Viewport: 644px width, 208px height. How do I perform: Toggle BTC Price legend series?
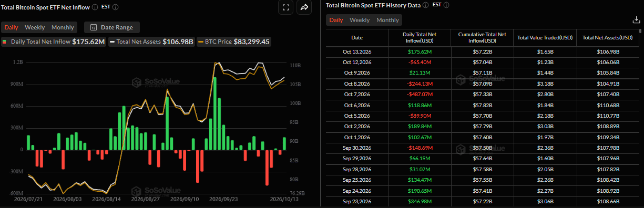234,41
